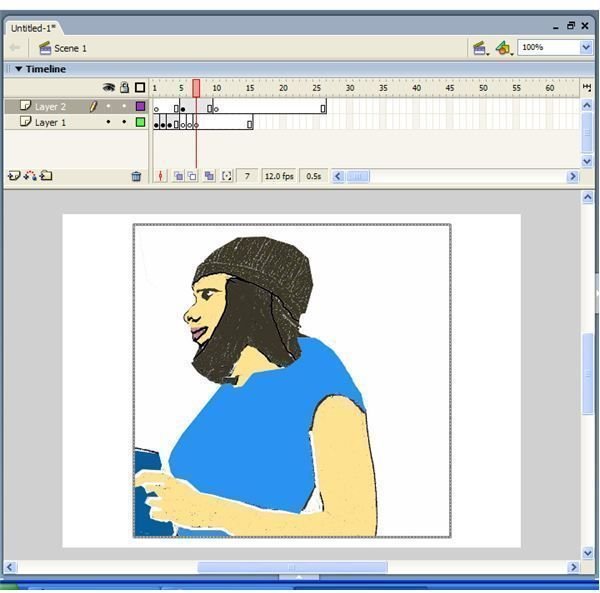
Task: Click layers scroll up arrow
Action: pyautogui.click(x=587, y=105)
